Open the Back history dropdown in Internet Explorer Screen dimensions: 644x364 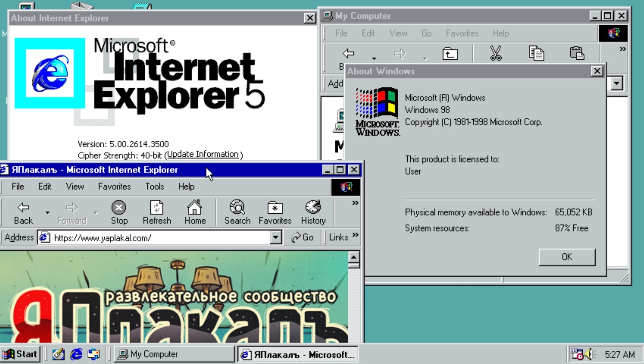click(x=47, y=213)
